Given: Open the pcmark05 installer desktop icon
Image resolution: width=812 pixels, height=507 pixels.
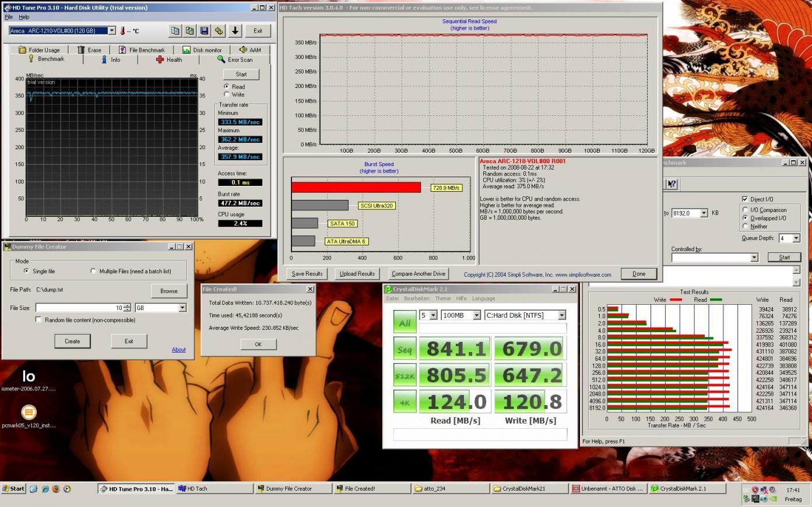Looking at the screenshot, I should 29,416.
